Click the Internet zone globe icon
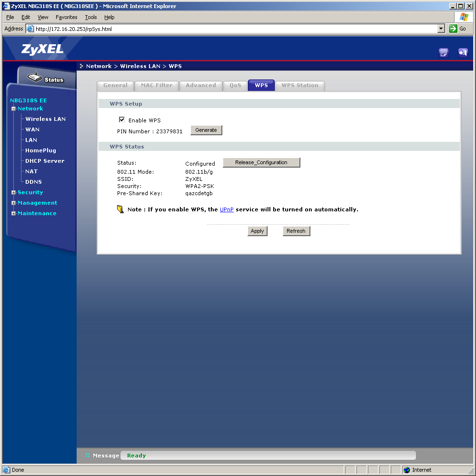 tap(407, 470)
